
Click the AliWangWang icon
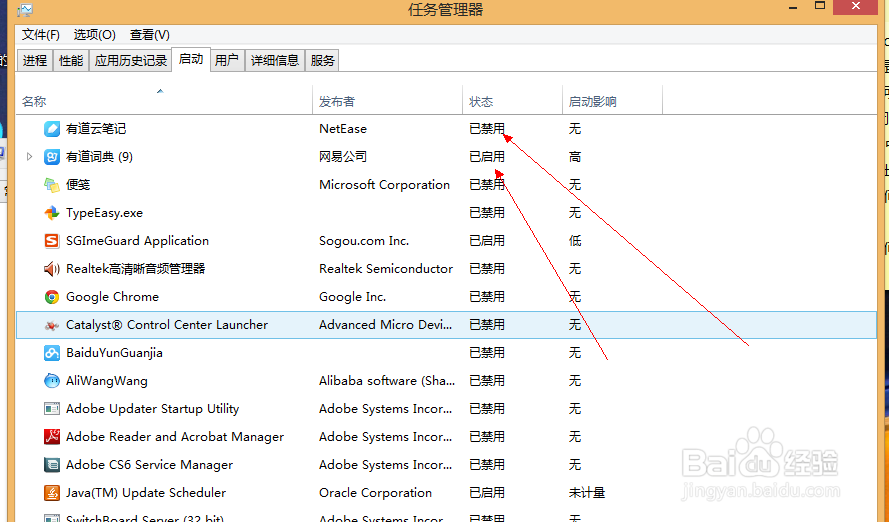coord(52,381)
